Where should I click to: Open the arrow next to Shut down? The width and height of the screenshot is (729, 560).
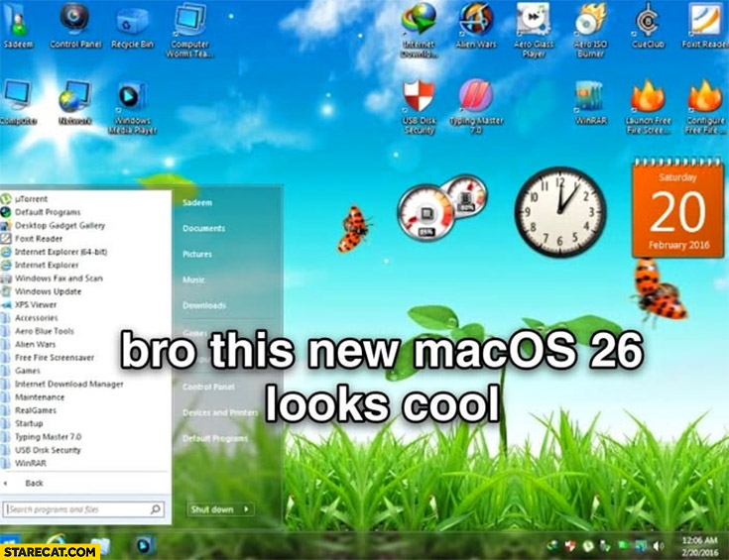pos(246,509)
